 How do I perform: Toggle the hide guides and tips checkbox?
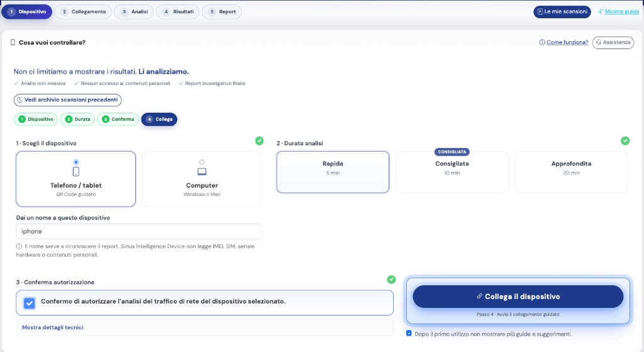409,334
